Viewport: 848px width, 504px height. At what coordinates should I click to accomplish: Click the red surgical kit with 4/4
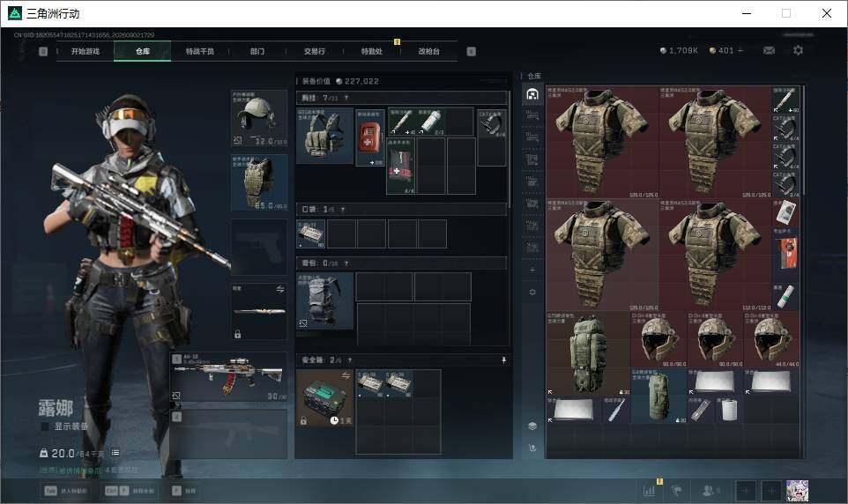point(401,166)
